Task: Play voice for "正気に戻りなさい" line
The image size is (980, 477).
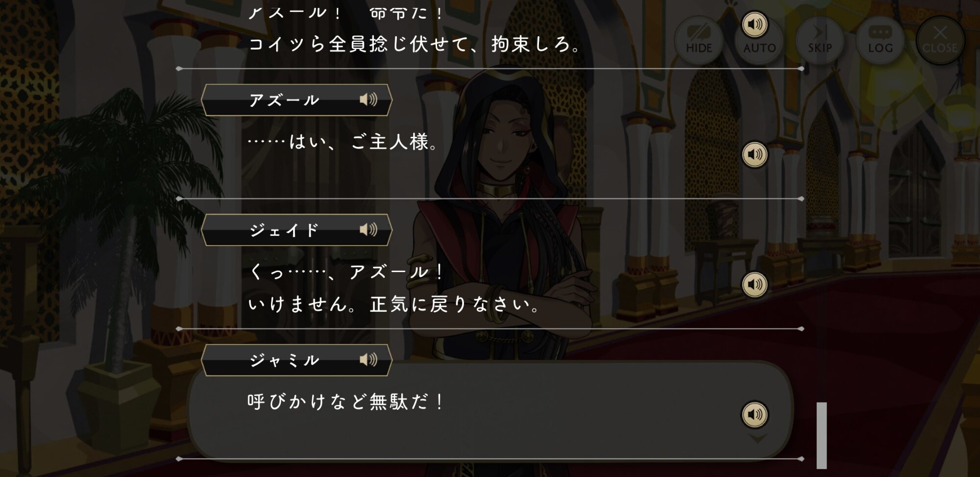Action: pyautogui.click(x=755, y=284)
